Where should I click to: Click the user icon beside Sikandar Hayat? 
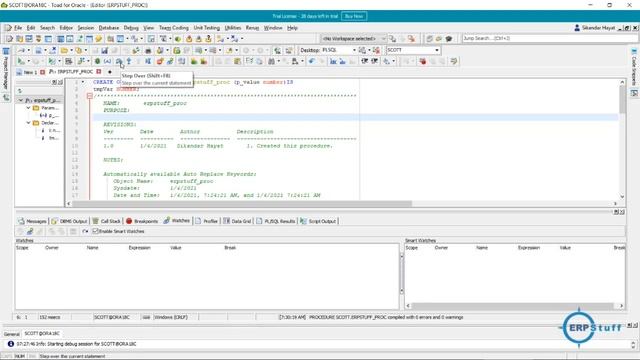tap(577, 28)
